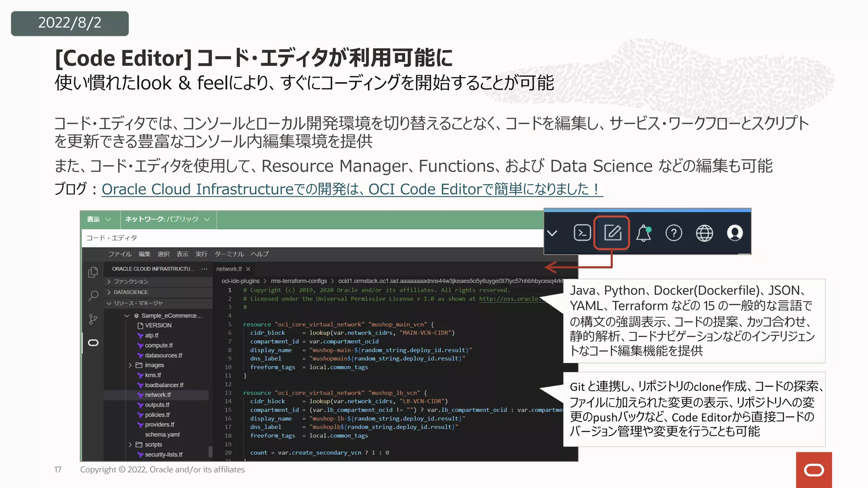Click the mushop_main_vcn resource line
The image size is (868, 488).
pos(339,324)
